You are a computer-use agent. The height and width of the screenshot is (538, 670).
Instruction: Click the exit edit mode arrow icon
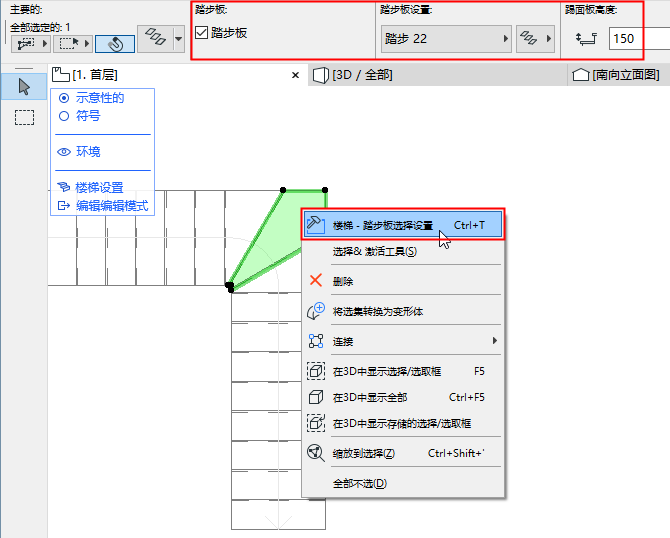point(64,206)
